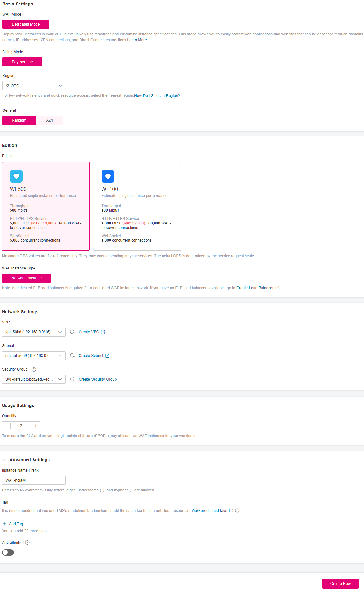Click '1,000 concurrent connections' text
Image resolution: width=364 pixels, height=592 pixels.
[126, 240]
